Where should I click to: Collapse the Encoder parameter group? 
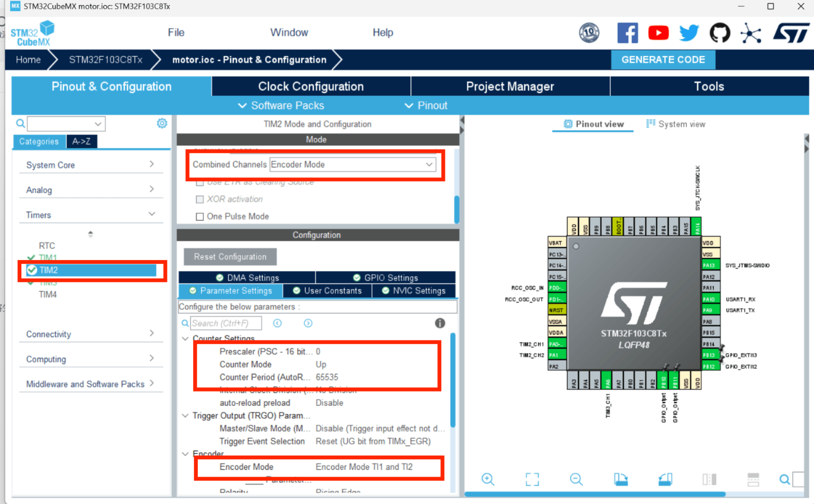pyautogui.click(x=185, y=454)
